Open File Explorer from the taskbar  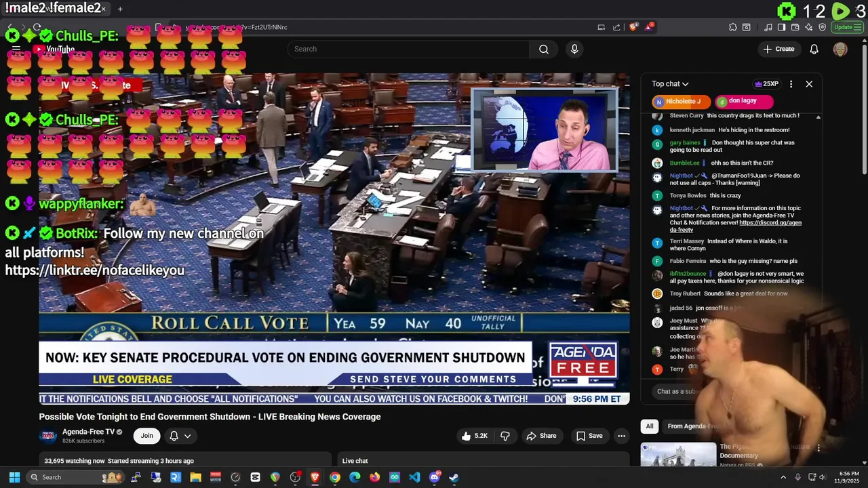pos(195,477)
